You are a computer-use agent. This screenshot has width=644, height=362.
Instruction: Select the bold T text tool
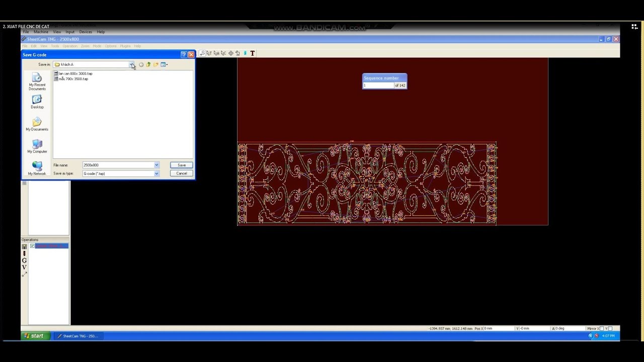click(x=253, y=53)
